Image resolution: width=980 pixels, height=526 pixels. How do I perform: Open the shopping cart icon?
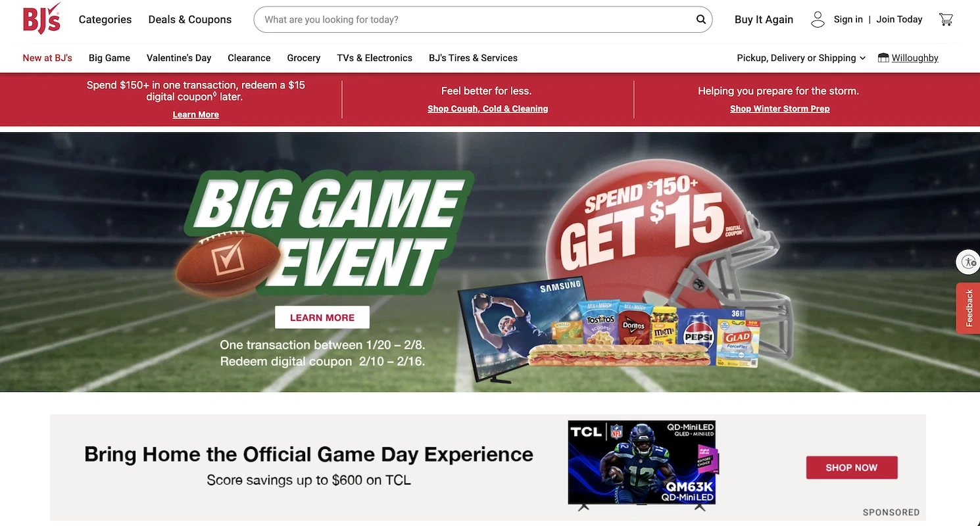click(946, 20)
